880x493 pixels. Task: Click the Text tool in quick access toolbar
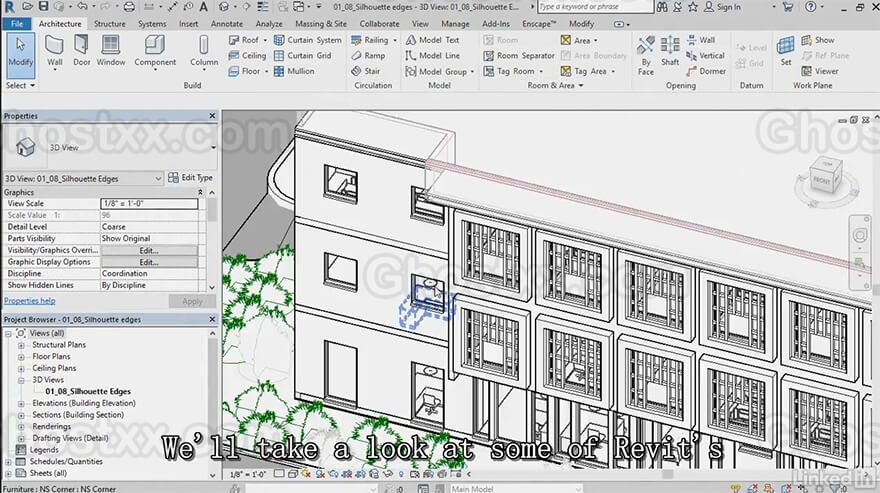point(204,7)
